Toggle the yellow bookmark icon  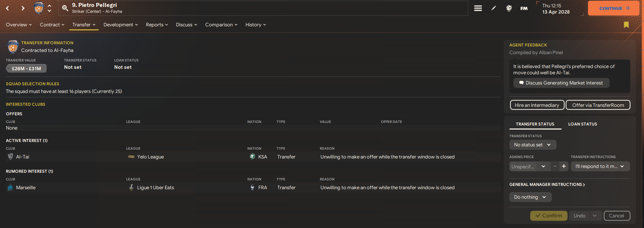coord(626,25)
